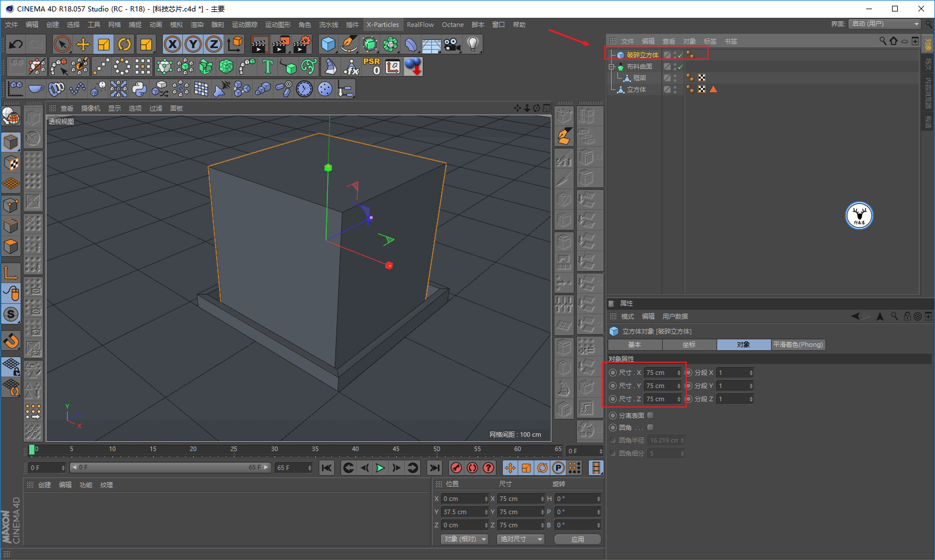Click the Voronoi fracture green cube icon
The image size is (935, 560).
pos(226,66)
